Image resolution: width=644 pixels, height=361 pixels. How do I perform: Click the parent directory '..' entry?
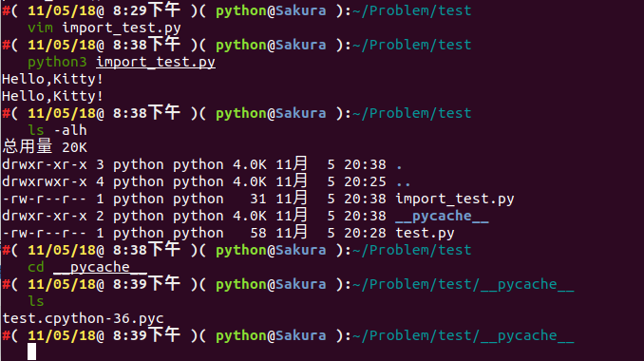tap(403, 182)
